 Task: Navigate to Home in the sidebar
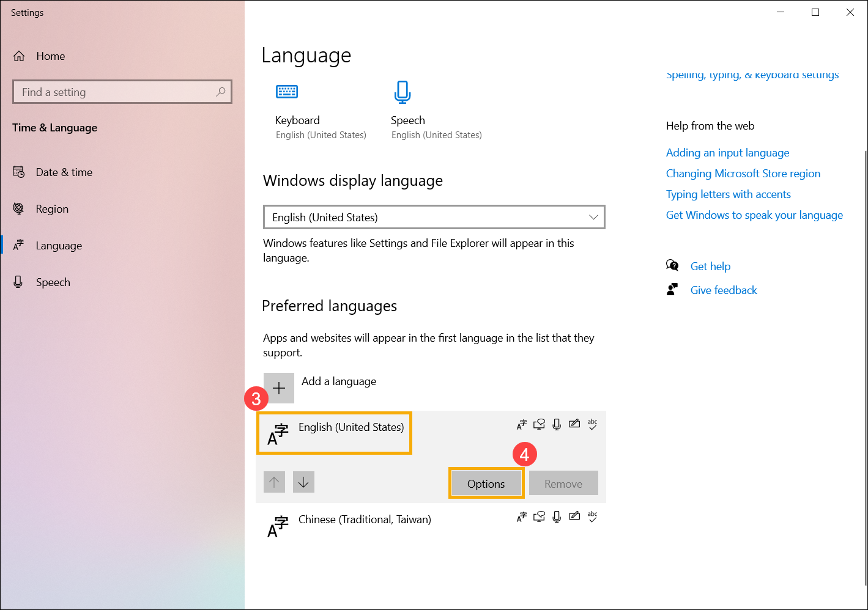pos(50,56)
